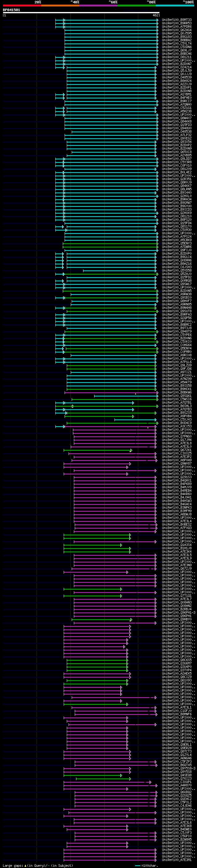Select UniRef100_B8BCH6 entry
Image resolution: width=197 pixels, height=868 pixels.
(177, 54)
